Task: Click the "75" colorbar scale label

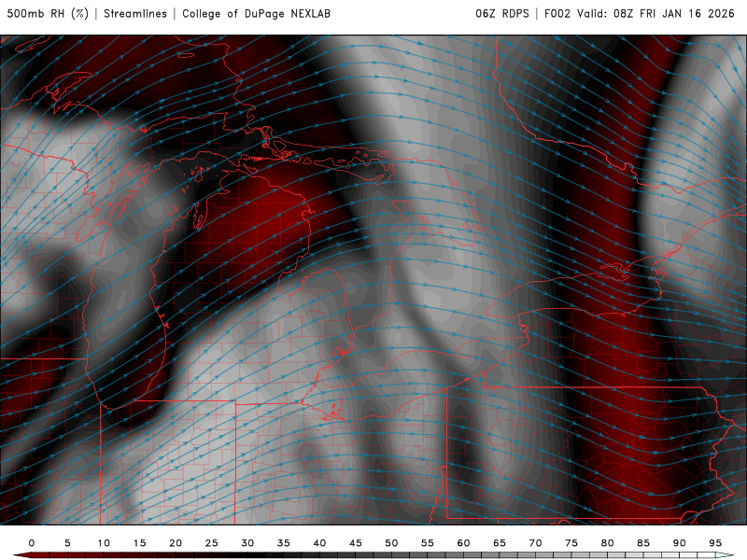Action: coord(571,543)
